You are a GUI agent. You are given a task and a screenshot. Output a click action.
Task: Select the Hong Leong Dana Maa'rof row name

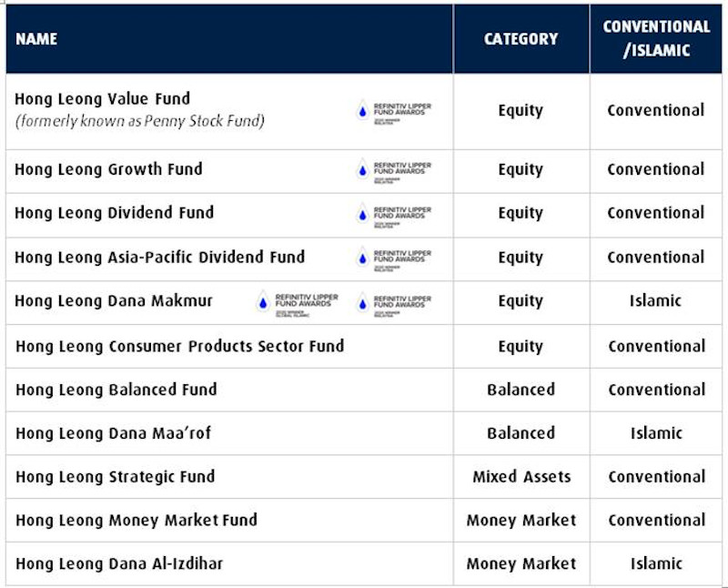(113, 433)
